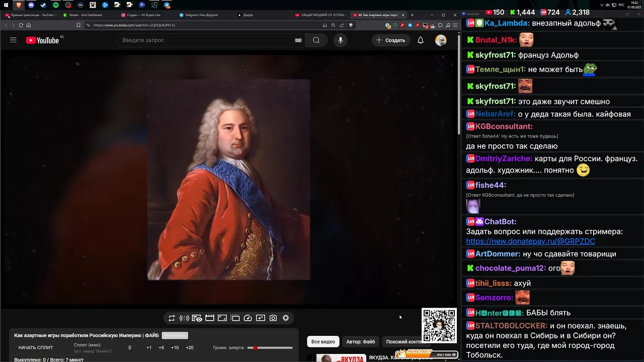Activate voice search microphone
644x362 pixels.
[341, 40]
